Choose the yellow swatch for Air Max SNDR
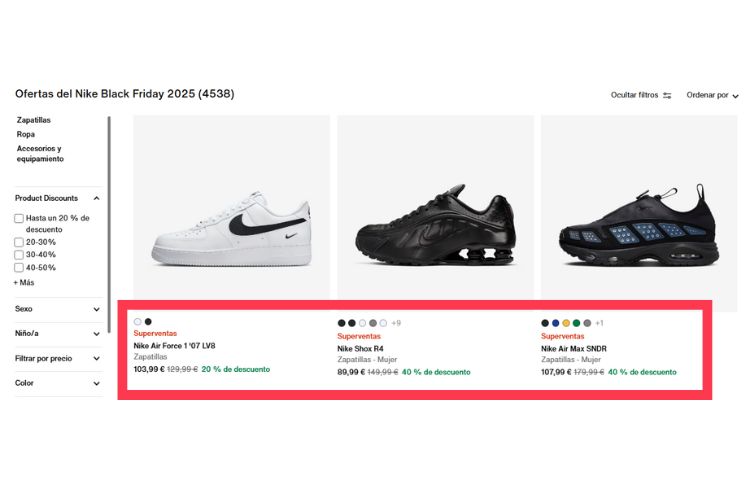 tap(566, 323)
